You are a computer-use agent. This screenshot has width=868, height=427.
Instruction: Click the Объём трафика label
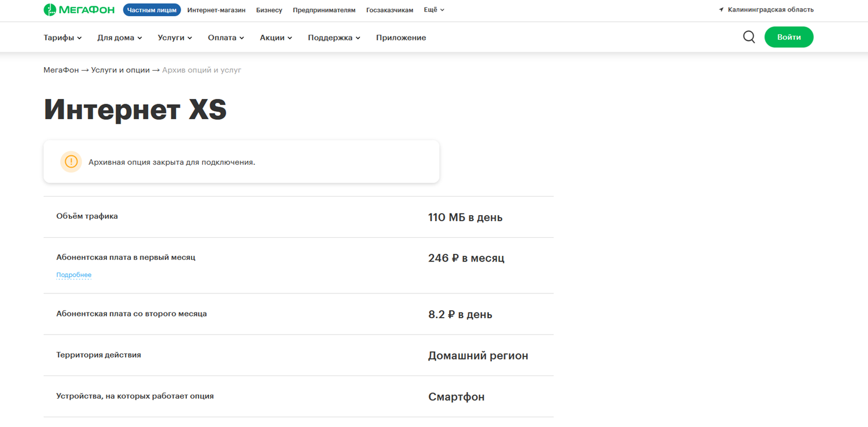[87, 216]
